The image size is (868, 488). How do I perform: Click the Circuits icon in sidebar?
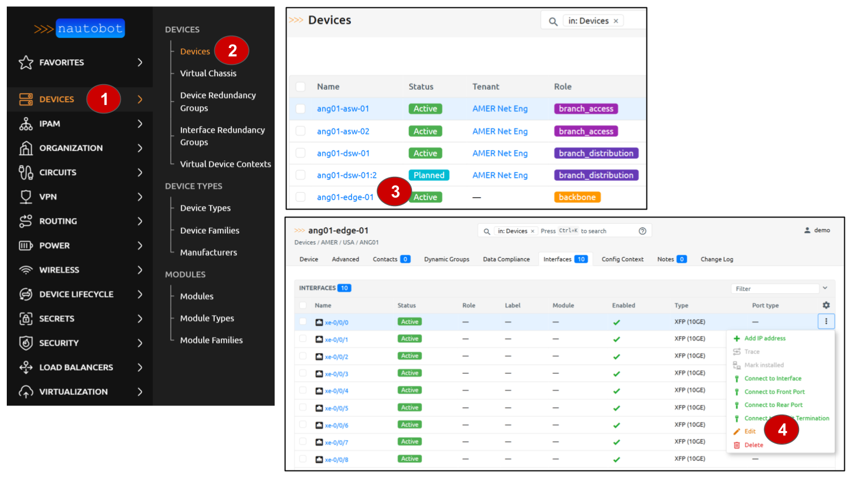26,172
